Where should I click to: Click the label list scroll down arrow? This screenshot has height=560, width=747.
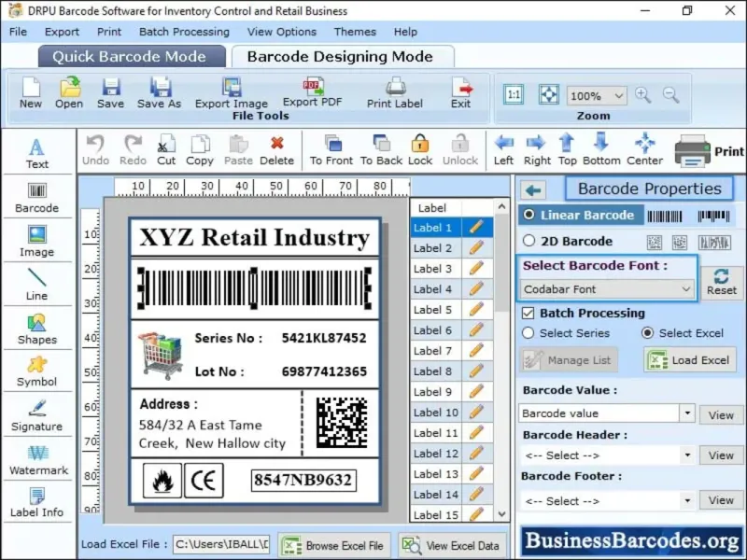501,514
